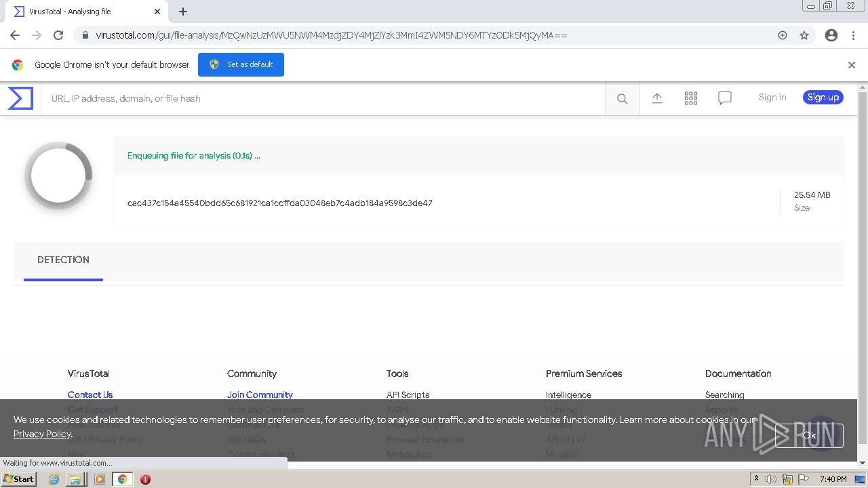Show hidden tray icons arrow

tap(756, 479)
